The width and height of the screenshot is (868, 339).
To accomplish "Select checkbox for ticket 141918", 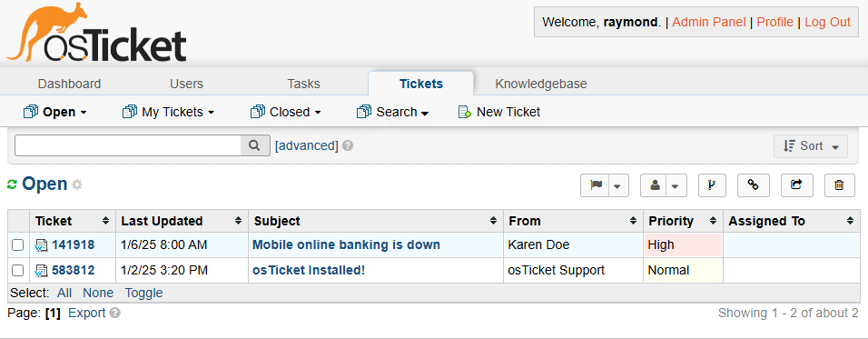I will click(x=18, y=244).
